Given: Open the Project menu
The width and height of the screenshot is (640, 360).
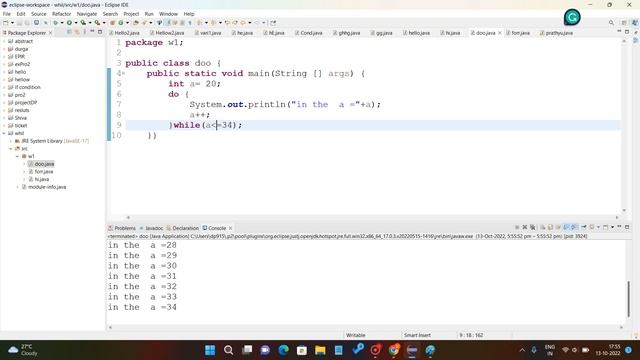Looking at the screenshot, I should pyautogui.click(x=131, y=14).
